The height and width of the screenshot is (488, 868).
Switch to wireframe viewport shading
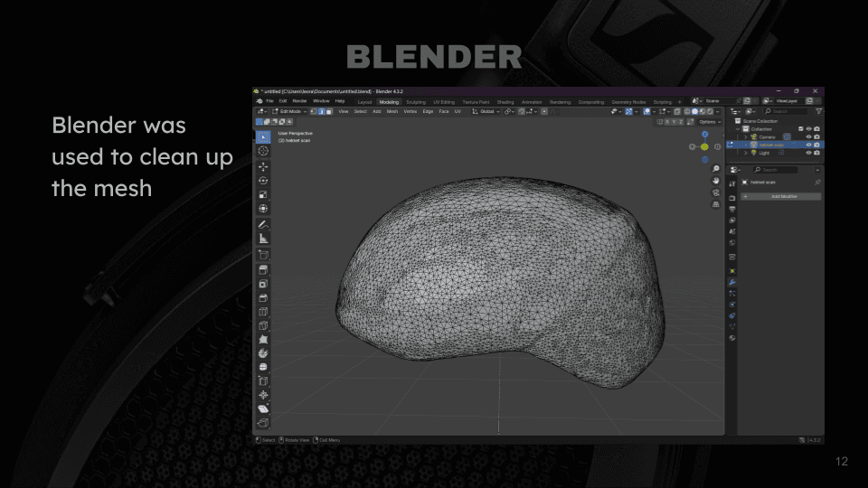[x=687, y=111]
